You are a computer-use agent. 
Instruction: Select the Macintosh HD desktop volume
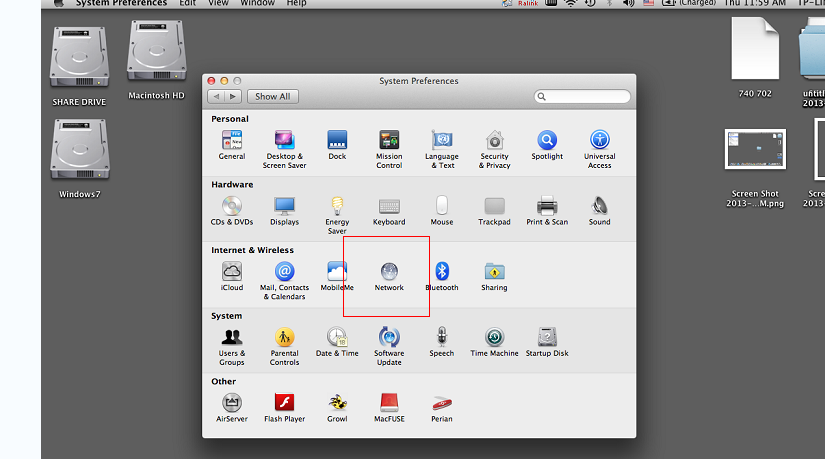[x=156, y=59]
